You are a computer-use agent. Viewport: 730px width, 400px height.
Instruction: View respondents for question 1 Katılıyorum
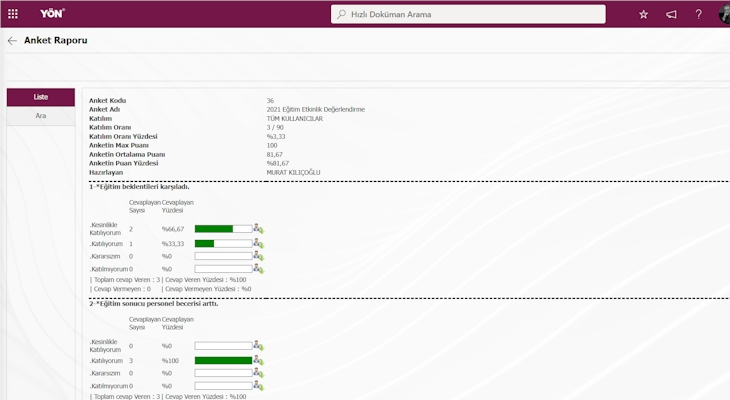tap(258, 243)
